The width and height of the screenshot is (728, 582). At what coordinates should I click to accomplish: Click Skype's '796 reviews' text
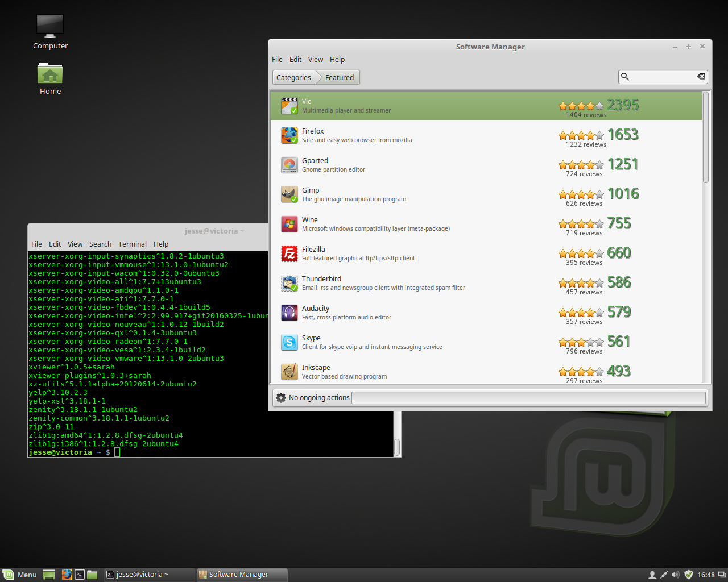coord(584,351)
